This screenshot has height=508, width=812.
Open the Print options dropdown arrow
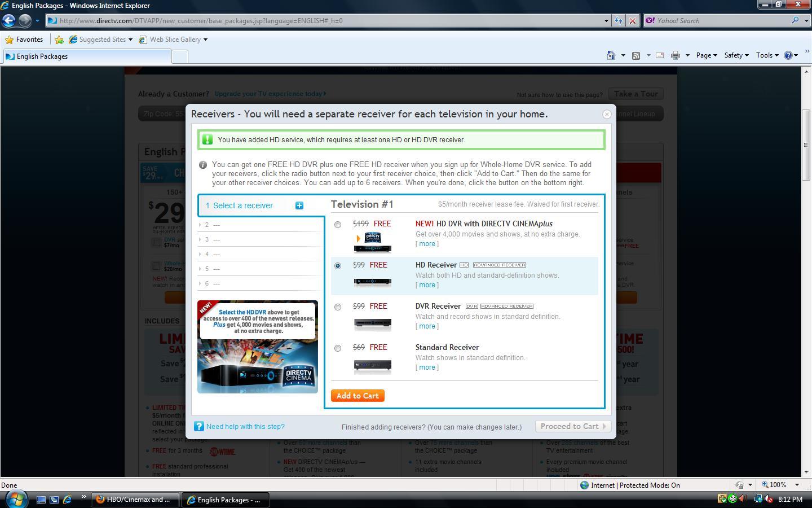687,55
